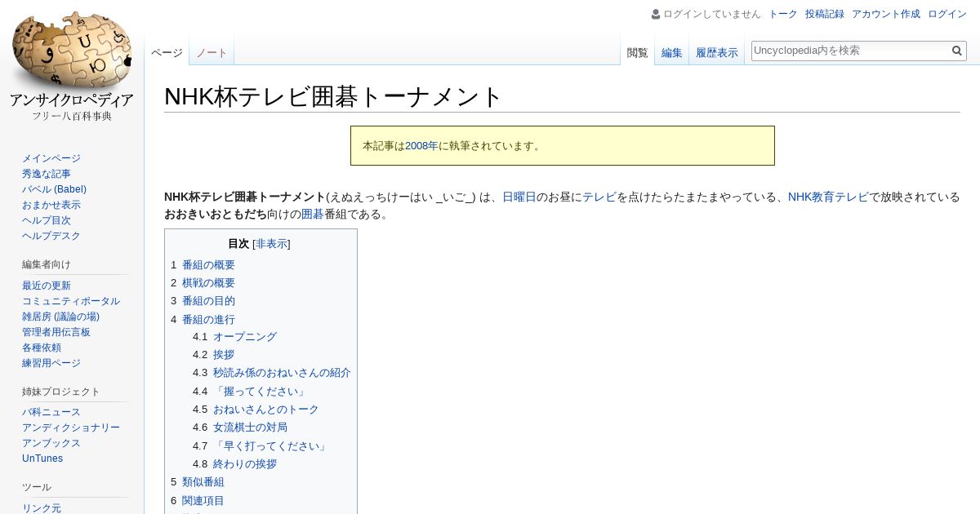Viewport: 980px width, 514px height.
Task: Go to メインページ in the sidebar
Action: click(x=51, y=158)
